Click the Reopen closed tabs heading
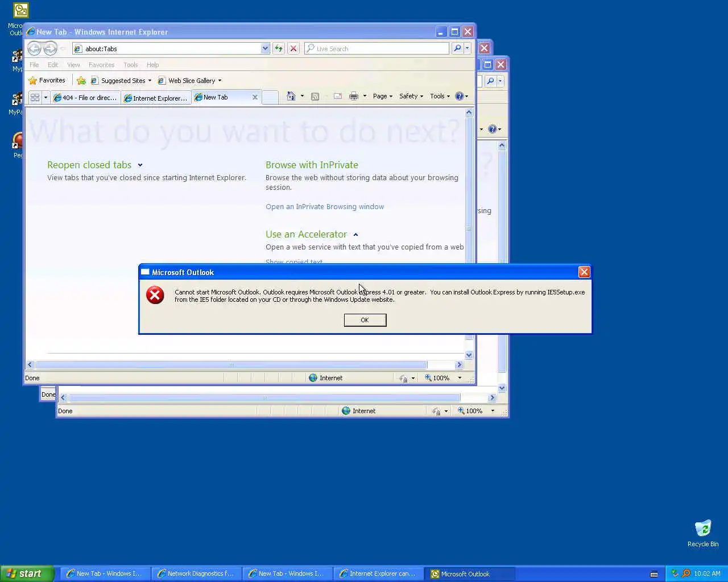This screenshot has width=728, height=582. (x=89, y=165)
